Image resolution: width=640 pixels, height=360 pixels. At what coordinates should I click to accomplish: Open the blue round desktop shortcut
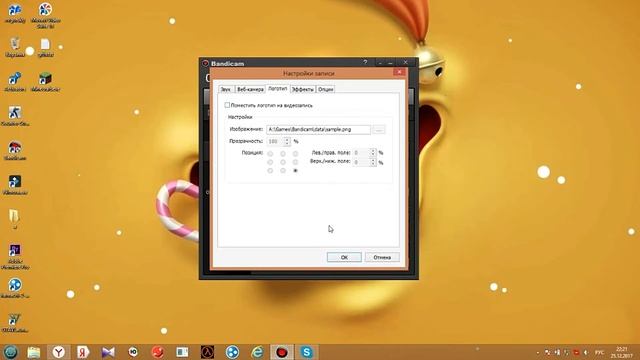click(15, 288)
